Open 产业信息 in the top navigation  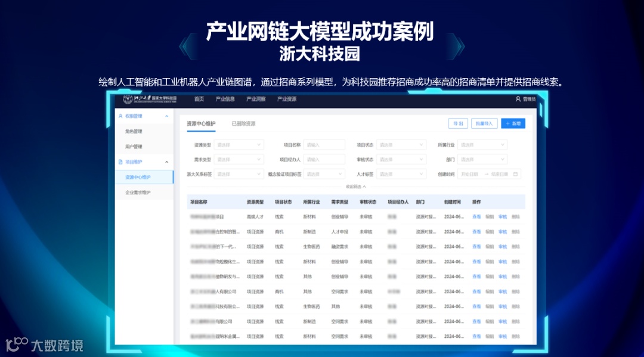tap(225, 99)
